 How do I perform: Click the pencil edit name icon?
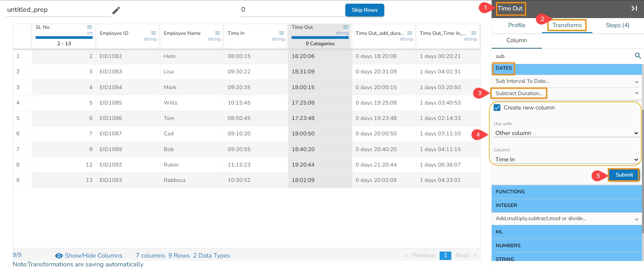point(116,10)
